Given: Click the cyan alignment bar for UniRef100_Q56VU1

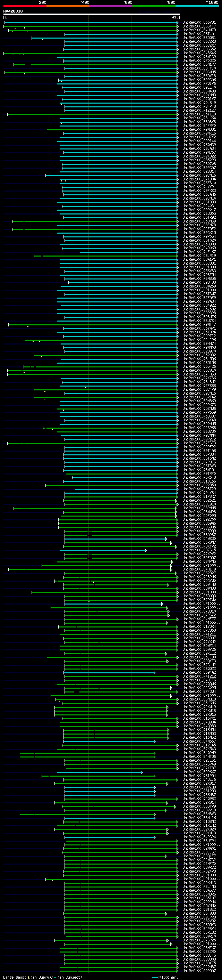Looking at the screenshot, I should (x=91, y=23).
